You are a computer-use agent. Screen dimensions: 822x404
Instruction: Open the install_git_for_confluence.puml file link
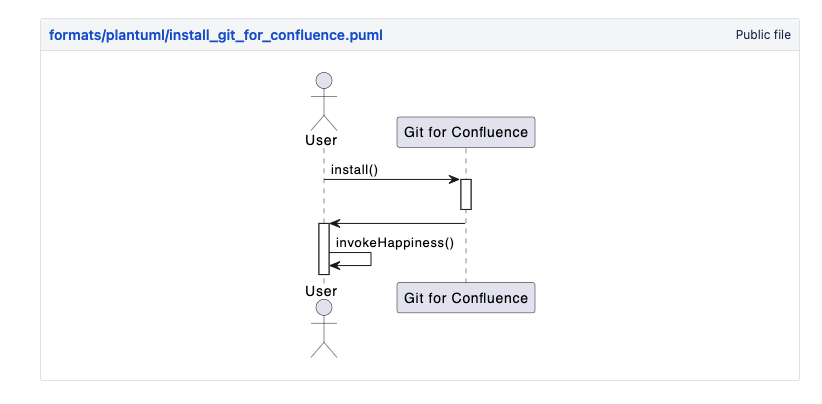(x=216, y=35)
